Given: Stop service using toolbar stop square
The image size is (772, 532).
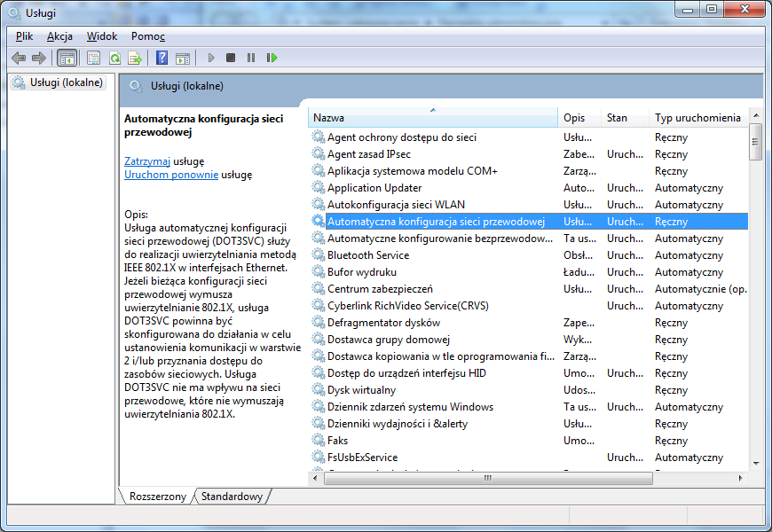Looking at the screenshot, I should 231,58.
